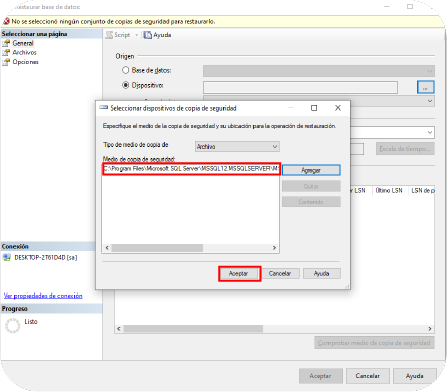Expand the Script dropdown arrow
This screenshot has width=448, height=392.
coord(136,35)
